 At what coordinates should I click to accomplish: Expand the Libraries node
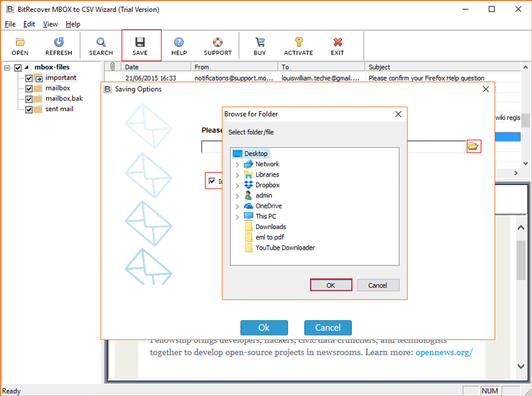[x=237, y=175]
